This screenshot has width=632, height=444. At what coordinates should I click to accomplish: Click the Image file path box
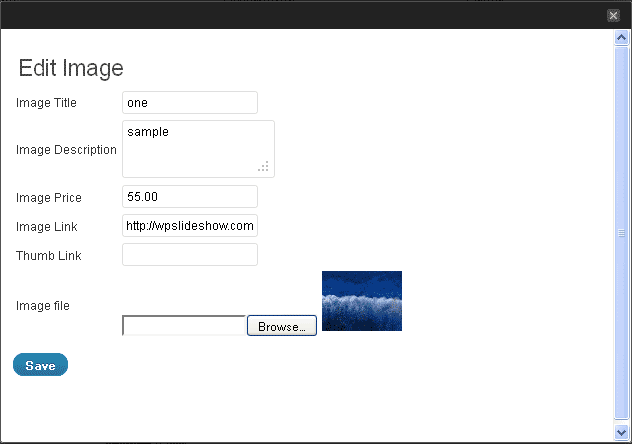point(184,326)
